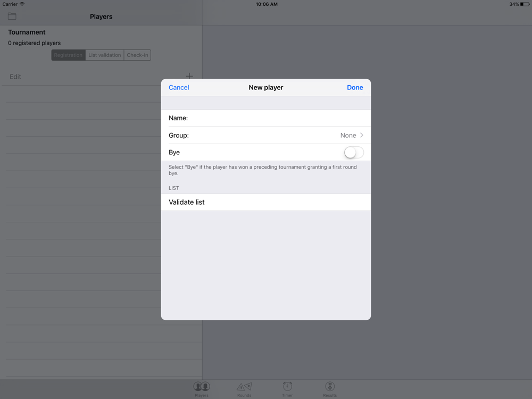Open the folder icon beside Players title
This screenshot has height=399, width=532.
(12, 16)
